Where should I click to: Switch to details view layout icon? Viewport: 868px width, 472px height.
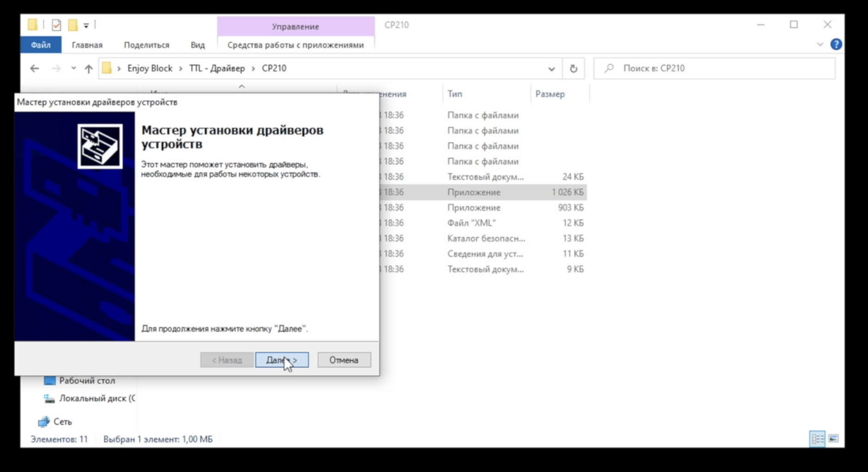tap(817, 439)
